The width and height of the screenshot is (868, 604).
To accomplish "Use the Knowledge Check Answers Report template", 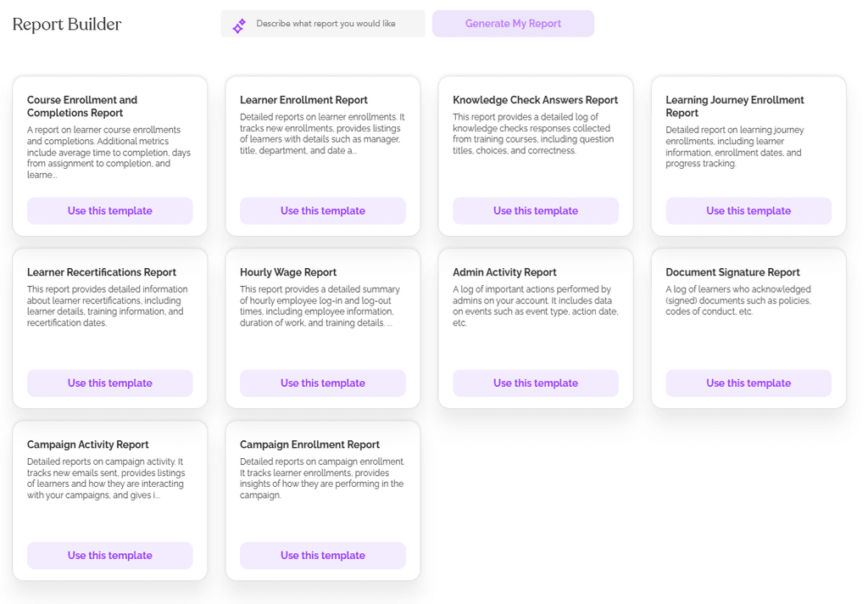I will (x=535, y=210).
